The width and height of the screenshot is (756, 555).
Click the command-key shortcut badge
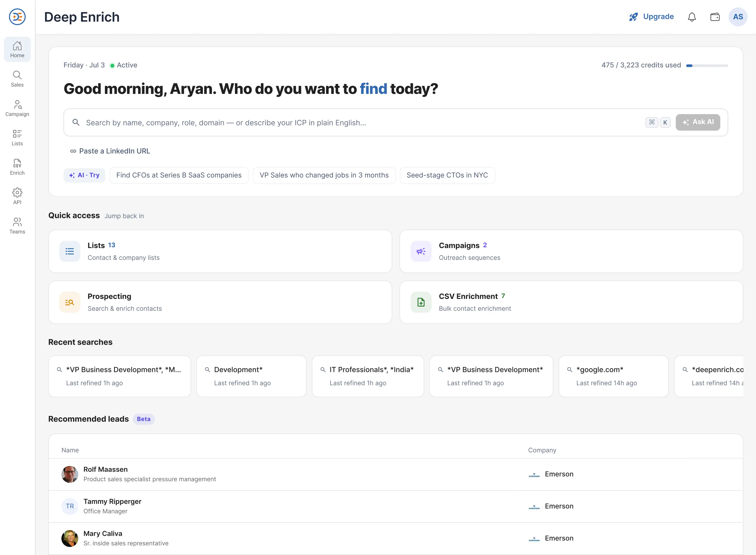tap(652, 122)
